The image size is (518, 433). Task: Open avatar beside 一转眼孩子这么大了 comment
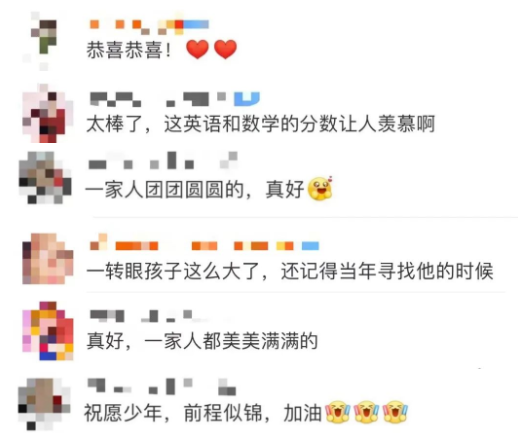coord(48,259)
